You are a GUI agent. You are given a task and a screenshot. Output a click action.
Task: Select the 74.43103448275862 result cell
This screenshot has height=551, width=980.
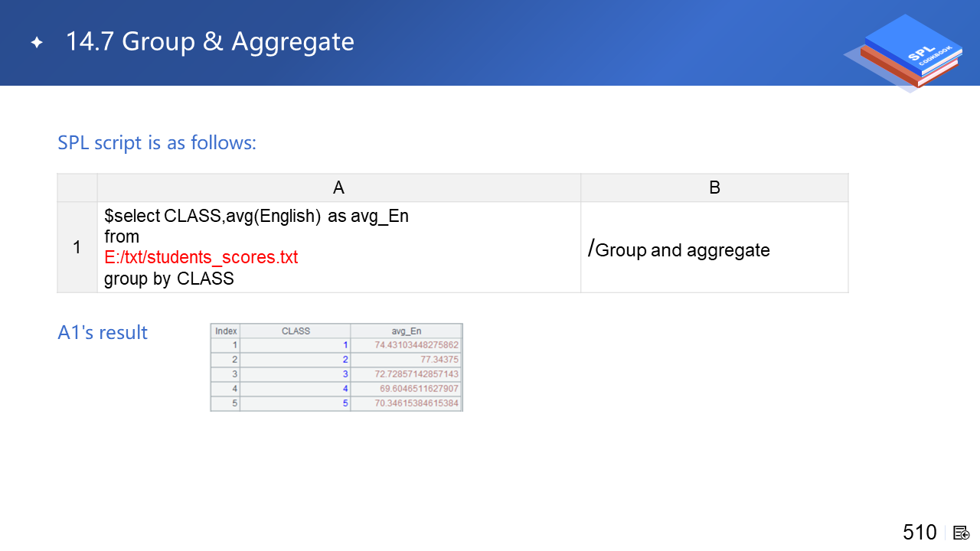[416, 345]
